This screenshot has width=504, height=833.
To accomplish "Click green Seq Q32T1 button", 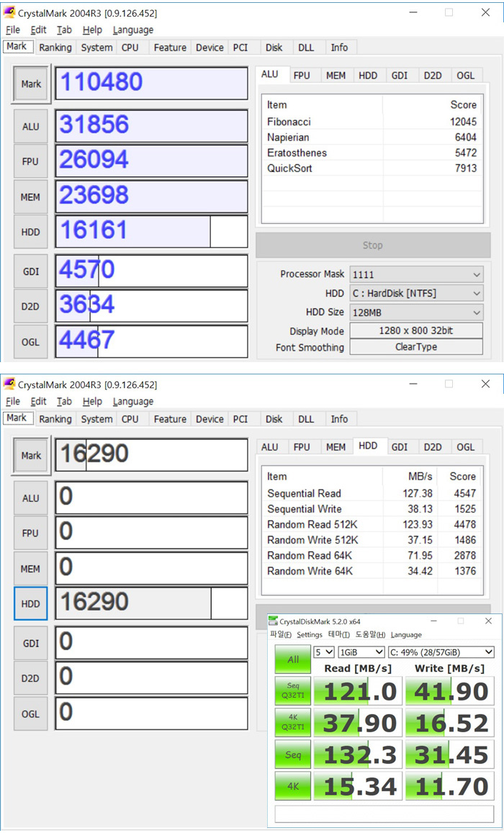I will point(292,690).
